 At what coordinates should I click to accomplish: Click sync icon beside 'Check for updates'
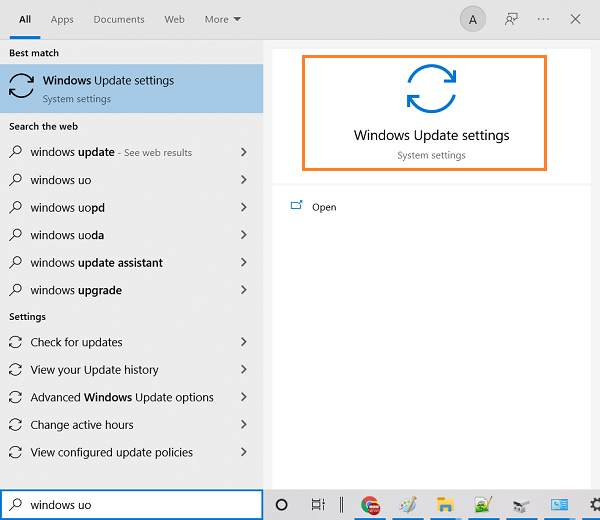[x=15, y=342]
